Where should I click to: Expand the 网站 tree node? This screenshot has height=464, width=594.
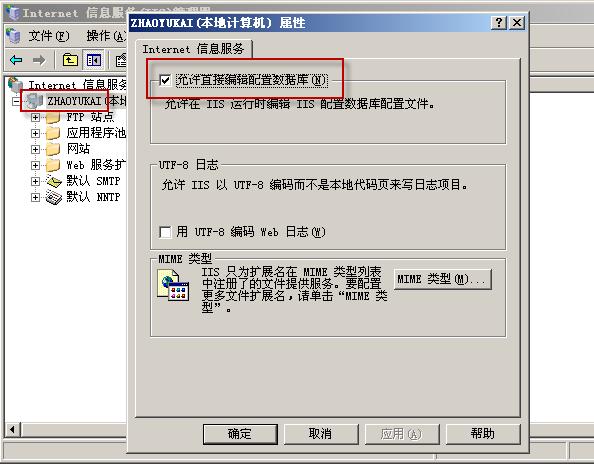(35, 149)
